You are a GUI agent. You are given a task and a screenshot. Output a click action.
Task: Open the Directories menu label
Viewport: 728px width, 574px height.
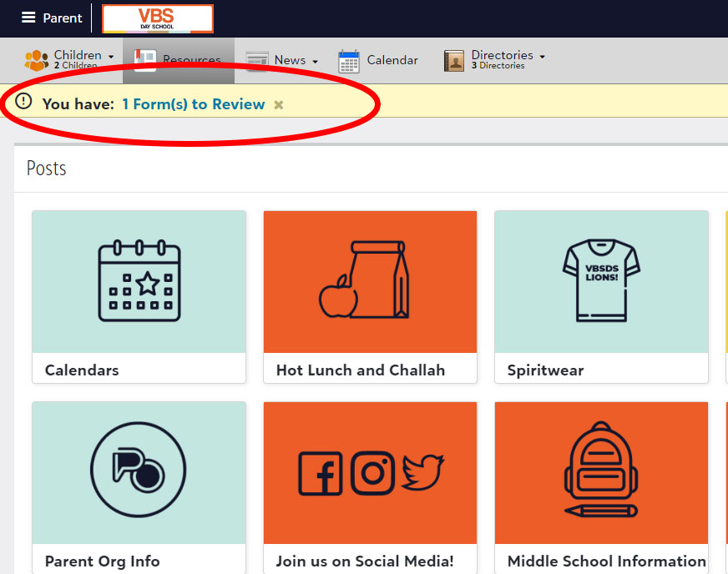click(x=502, y=55)
